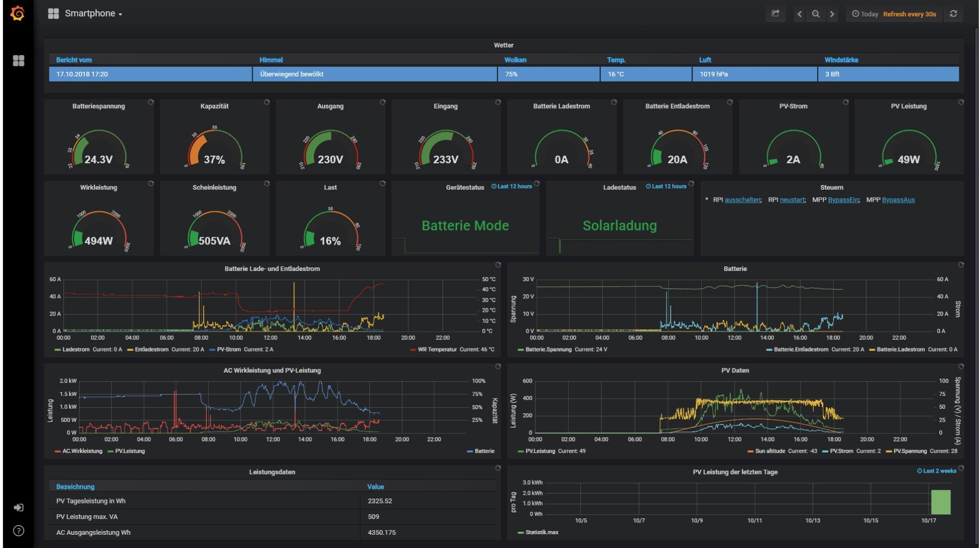Shift time range forward with right arrow
Screen dimensions: 980x548
[x=832, y=14]
